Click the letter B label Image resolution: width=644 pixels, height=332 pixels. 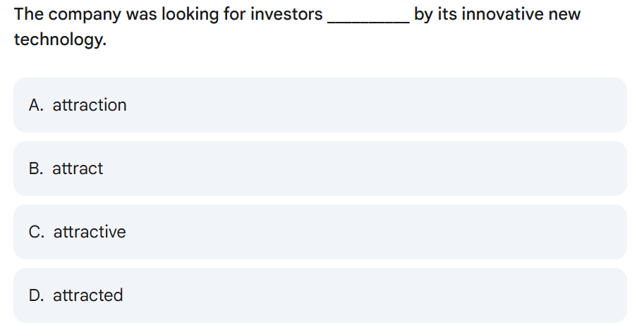[x=36, y=168]
